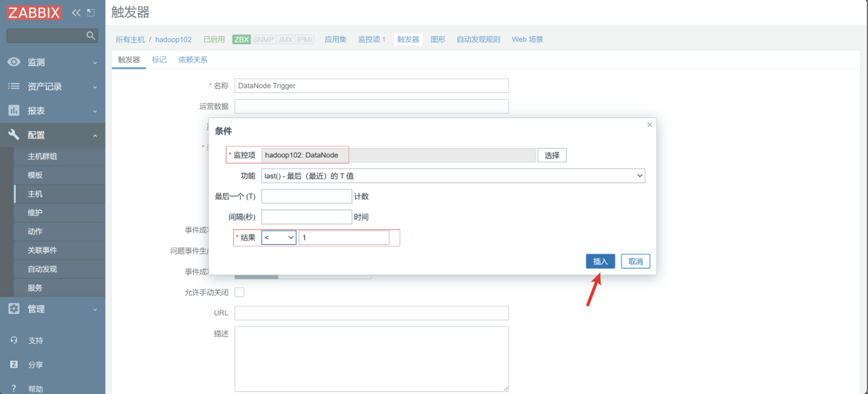Open 模板 in the sidebar
The image size is (868, 394).
coord(35,175)
